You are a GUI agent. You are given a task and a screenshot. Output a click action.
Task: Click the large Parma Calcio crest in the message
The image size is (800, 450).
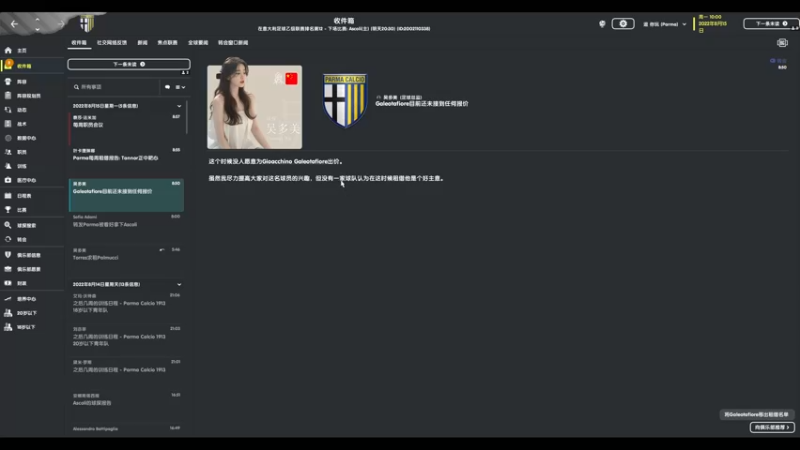(x=345, y=101)
